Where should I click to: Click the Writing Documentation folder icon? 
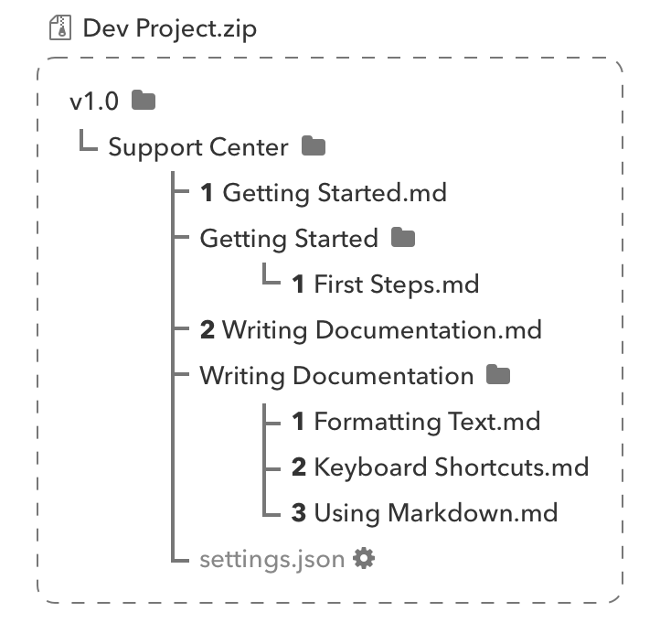(498, 375)
